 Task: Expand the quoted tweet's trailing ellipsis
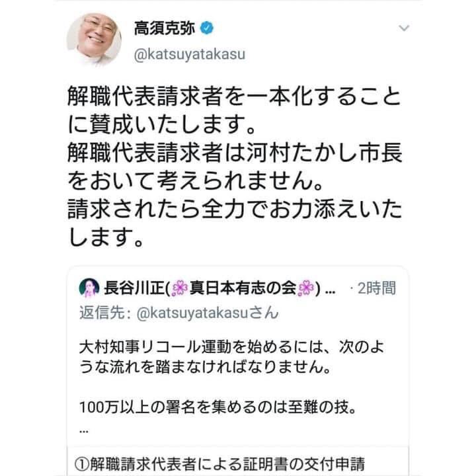(84, 430)
